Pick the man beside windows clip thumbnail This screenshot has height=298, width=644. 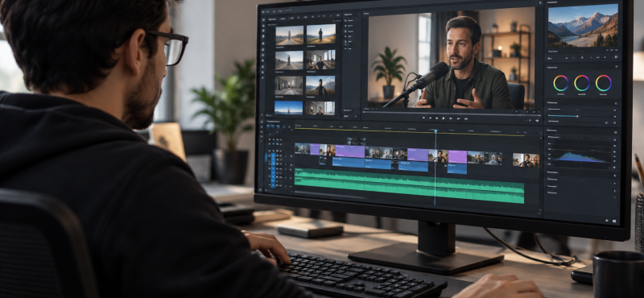320,60
